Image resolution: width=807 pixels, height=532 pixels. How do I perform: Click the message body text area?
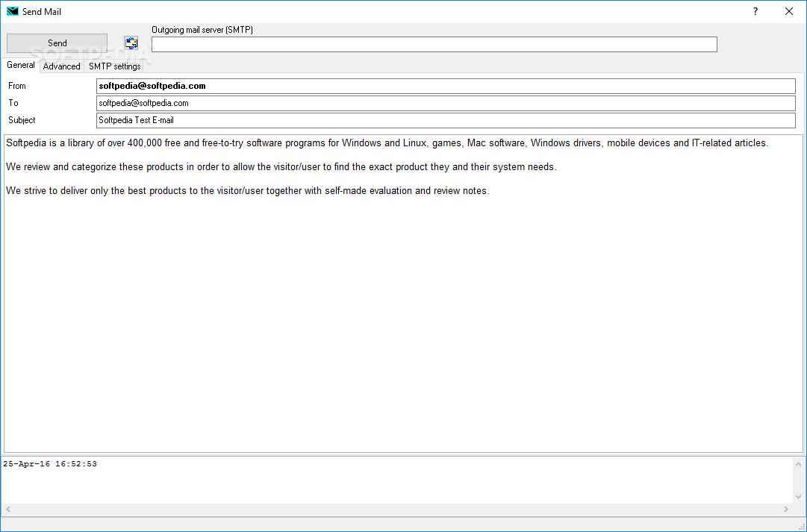[403, 294]
